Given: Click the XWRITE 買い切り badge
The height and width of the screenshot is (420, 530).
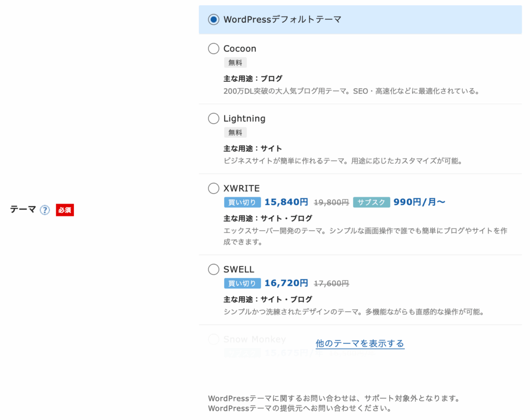Looking at the screenshot, I should tap(242, 202).
